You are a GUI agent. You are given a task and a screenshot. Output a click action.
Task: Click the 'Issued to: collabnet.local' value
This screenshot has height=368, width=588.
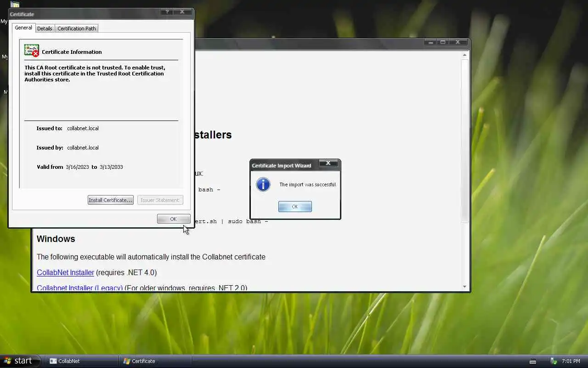[x=83, y=128]
